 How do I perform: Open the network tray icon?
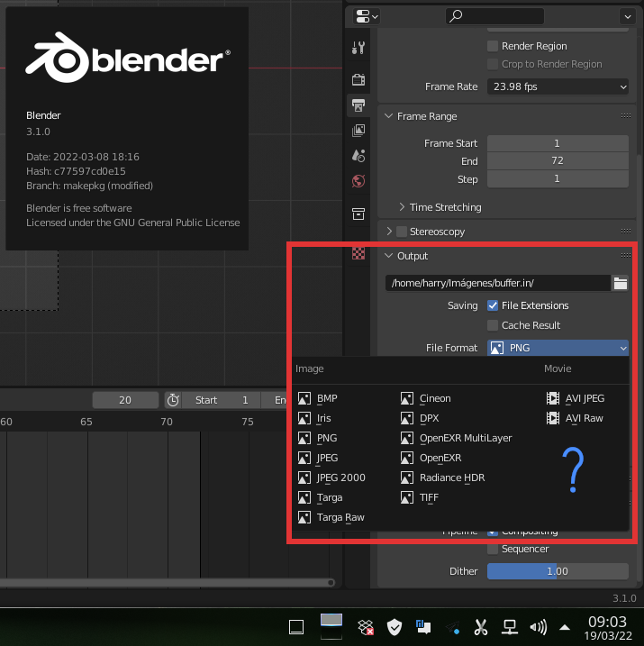coord(510,627)
